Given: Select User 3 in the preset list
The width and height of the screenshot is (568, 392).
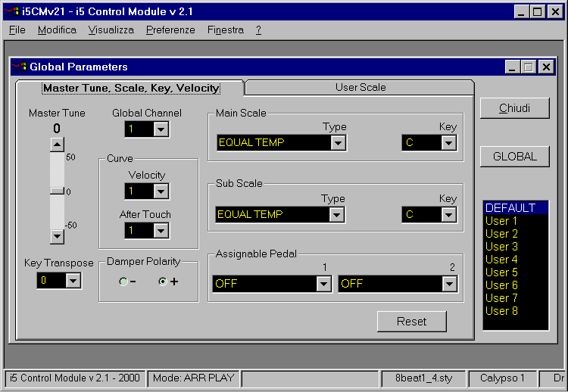Looking at the screenshot, I should click(501, 247).
